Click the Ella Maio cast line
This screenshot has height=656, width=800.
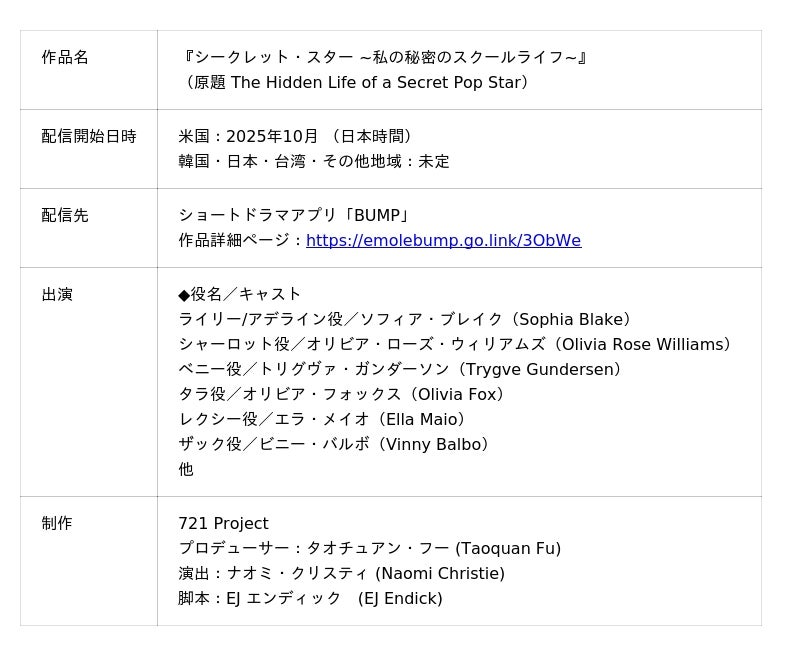click(x=324, y=420)
